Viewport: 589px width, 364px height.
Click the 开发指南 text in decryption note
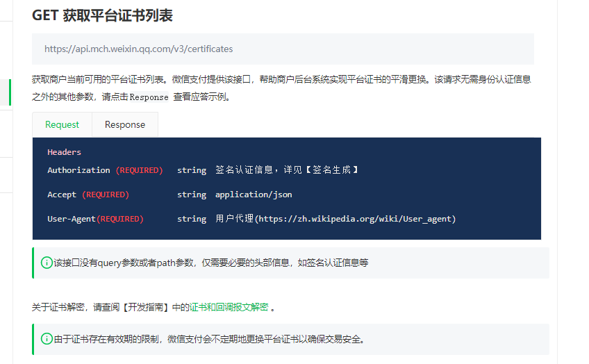[146, 307]
